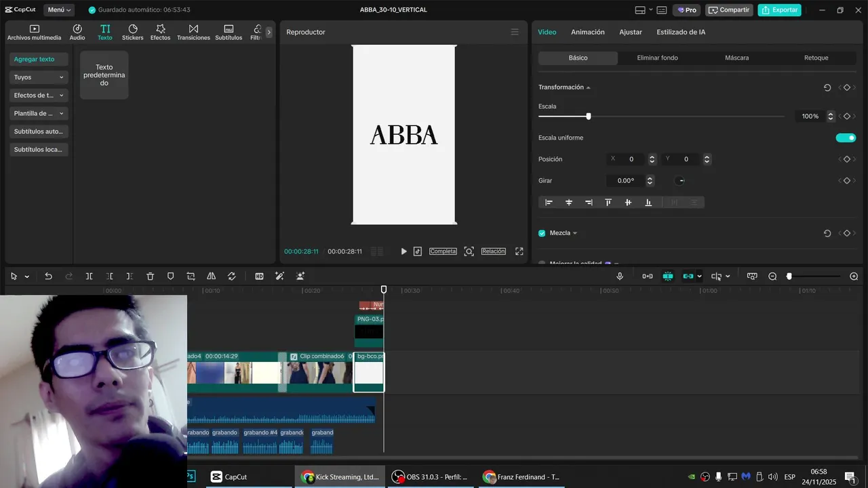868x488 pixels.
Task: Add keyframe for Posición
Action: (x=847, y=159)
